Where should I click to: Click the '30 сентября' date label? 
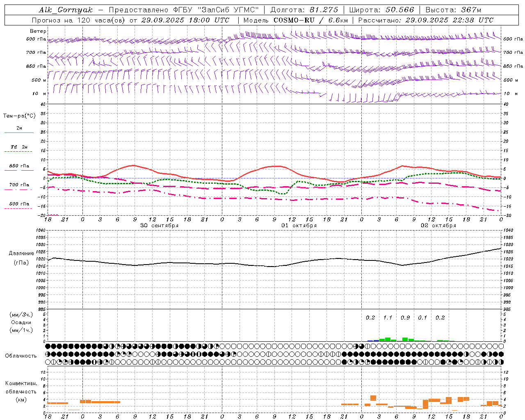click(x=160, y=226)
